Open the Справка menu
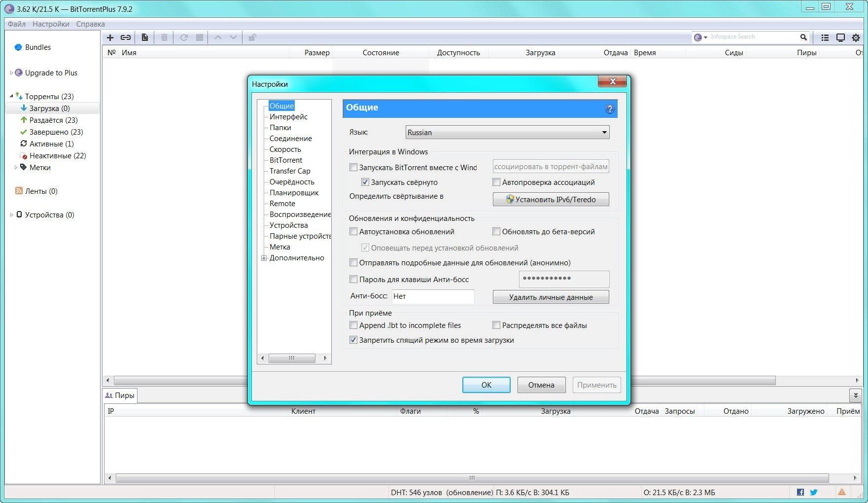The height and width of the screenshot is (503, 868). (90, 24)
